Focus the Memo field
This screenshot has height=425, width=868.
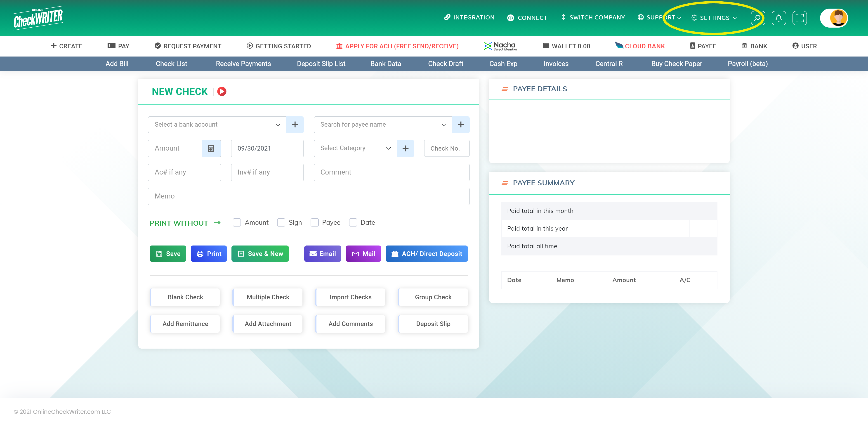[x=308, y=196]
